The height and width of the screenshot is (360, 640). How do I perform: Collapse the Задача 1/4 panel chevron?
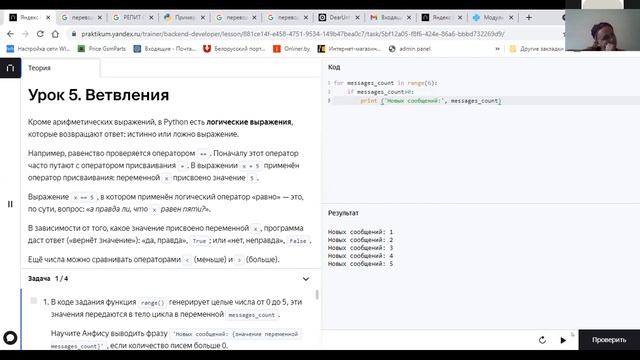tap(306, 279)
